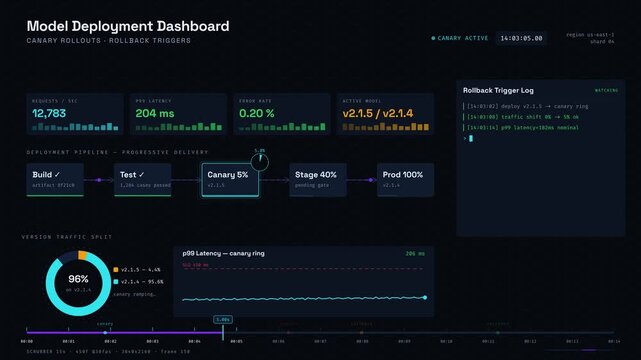Click the red SLO threshold label in chart

[x=195, y=265]
